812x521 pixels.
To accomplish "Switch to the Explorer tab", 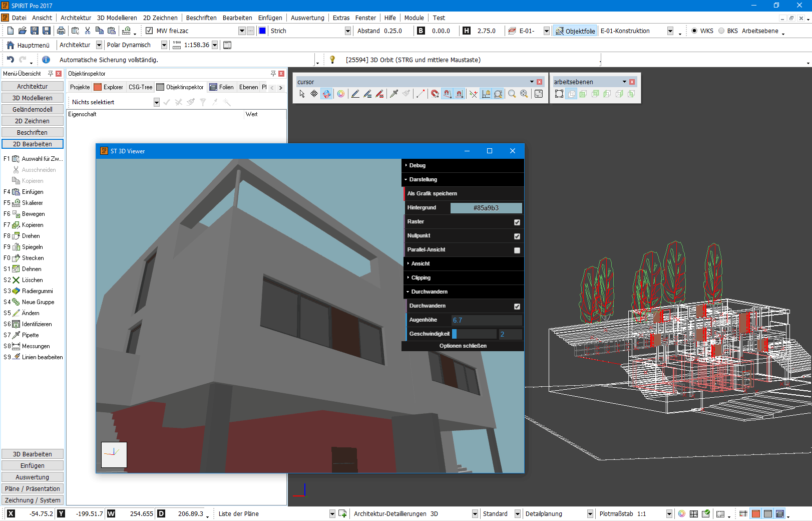I will 109,87.
